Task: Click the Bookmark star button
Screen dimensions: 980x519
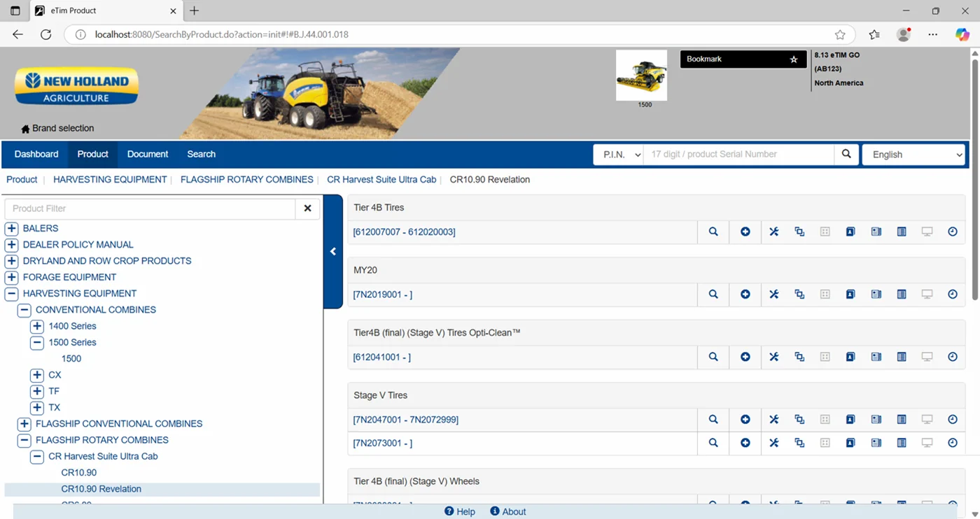Action: pyautogui.click(x=794, y=59)
